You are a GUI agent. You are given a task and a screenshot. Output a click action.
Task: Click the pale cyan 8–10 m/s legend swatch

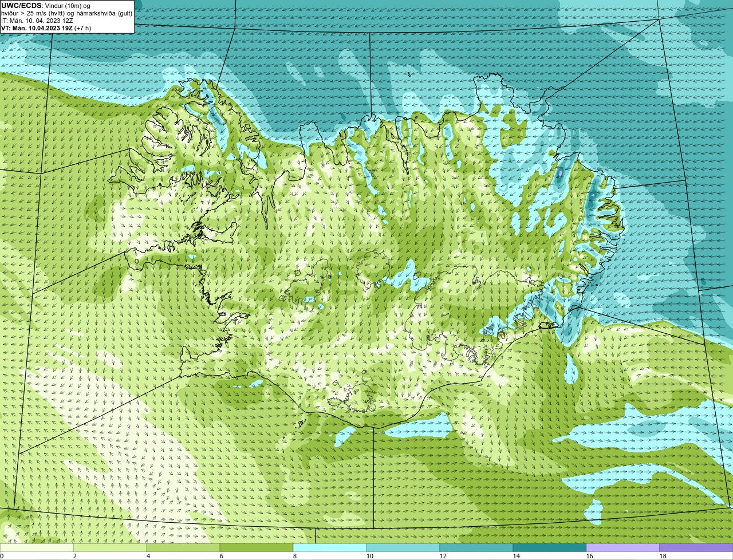click(x=330, y=548)
